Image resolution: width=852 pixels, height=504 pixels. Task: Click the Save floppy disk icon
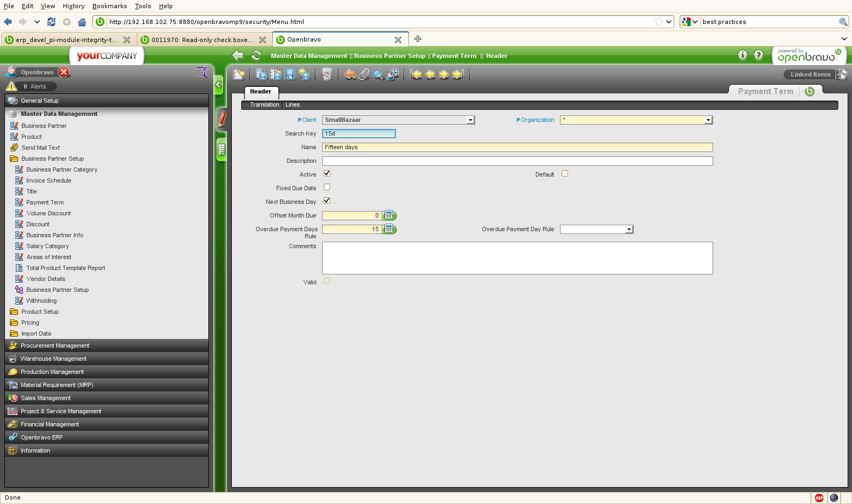coord(290,74)
